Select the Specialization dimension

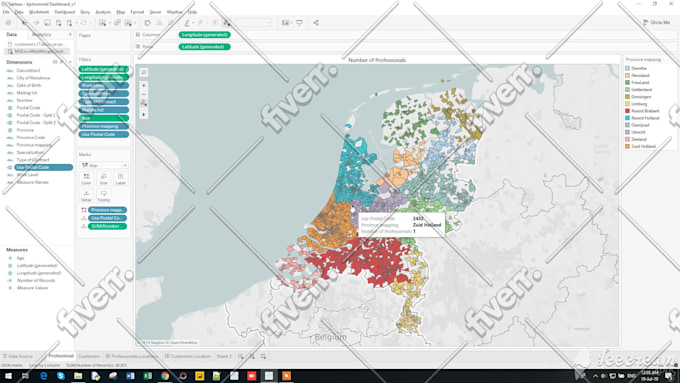click(x=30, y=152)
